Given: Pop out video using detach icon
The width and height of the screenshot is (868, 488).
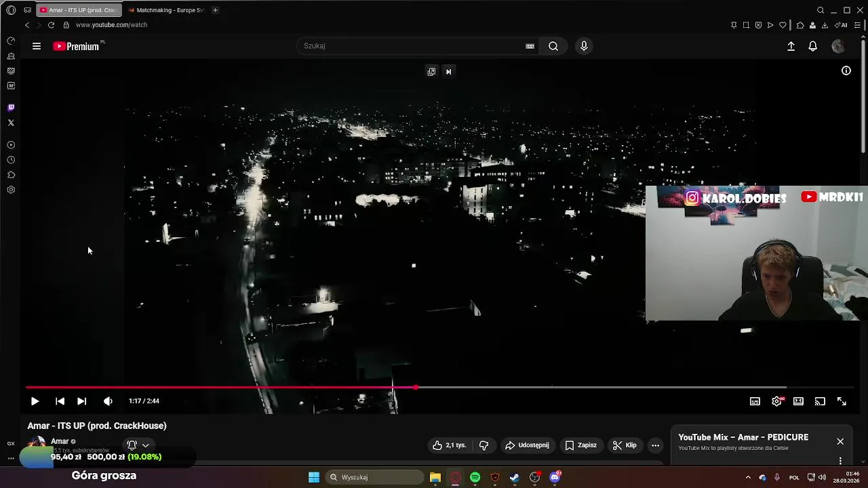Looking at the screenshot, I should click(x=431, y=71).
